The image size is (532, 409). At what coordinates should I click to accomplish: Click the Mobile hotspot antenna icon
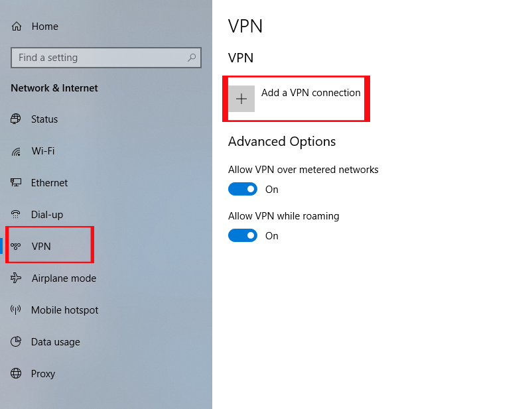click(x=17, y=310)
